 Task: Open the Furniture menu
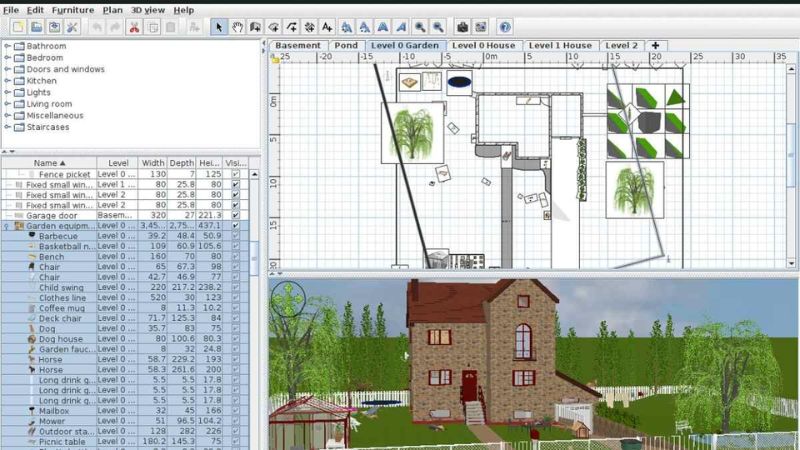pos(73,9)
